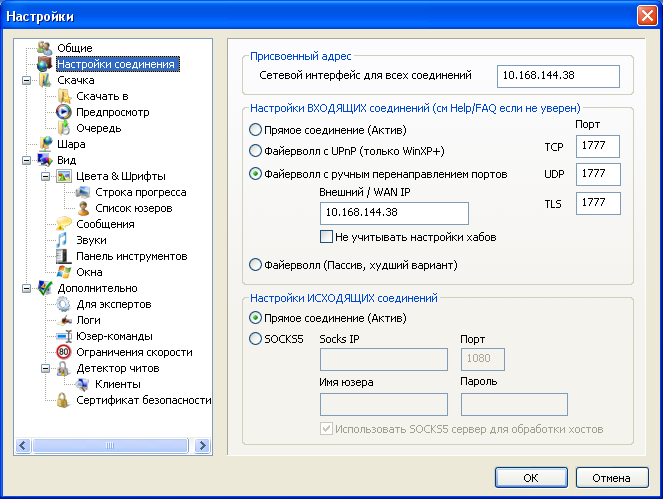Click the TCP port input field
The height and width of the screenshot is (499, 663).
598,146
